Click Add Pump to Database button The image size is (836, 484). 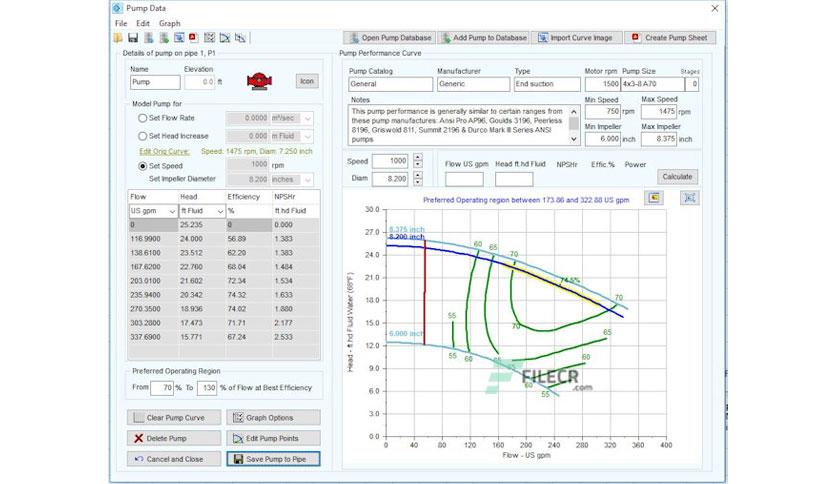point(484,38)
